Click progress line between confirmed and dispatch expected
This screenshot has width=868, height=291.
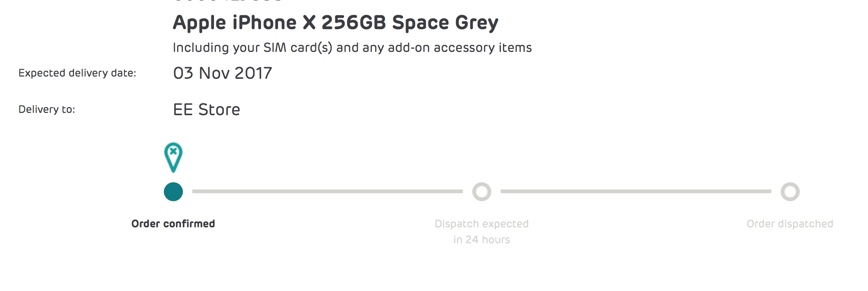click(327, 192)
